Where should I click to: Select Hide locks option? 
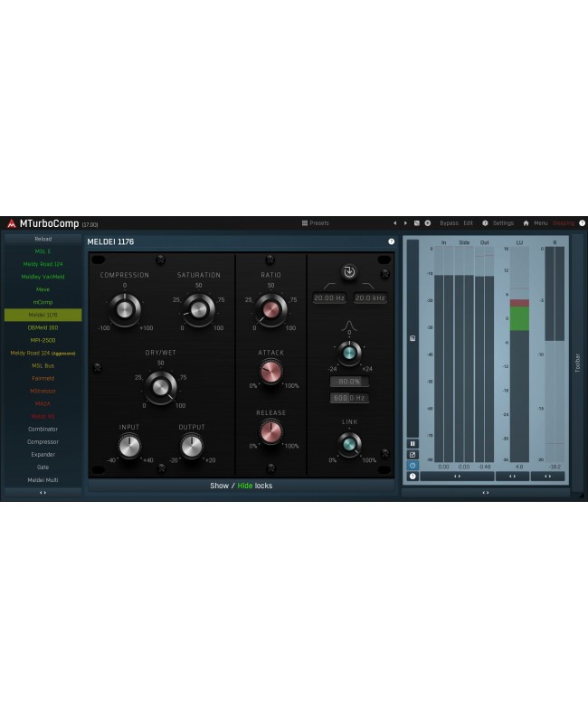[245, 486]
